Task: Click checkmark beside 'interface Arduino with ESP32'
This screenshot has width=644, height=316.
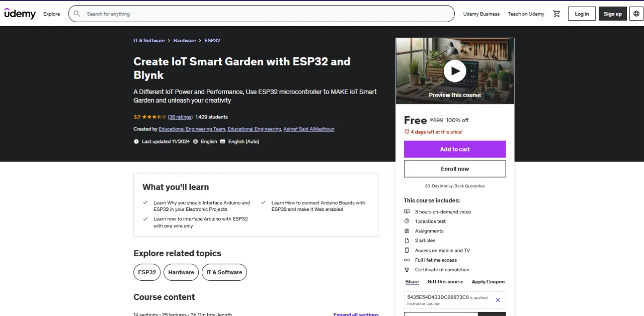Action: point(145,219)
